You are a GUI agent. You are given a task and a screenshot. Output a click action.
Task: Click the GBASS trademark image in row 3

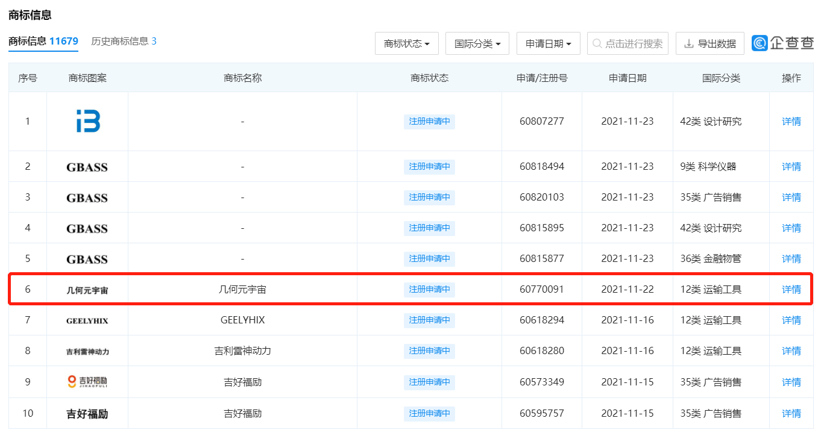point(87,198)
